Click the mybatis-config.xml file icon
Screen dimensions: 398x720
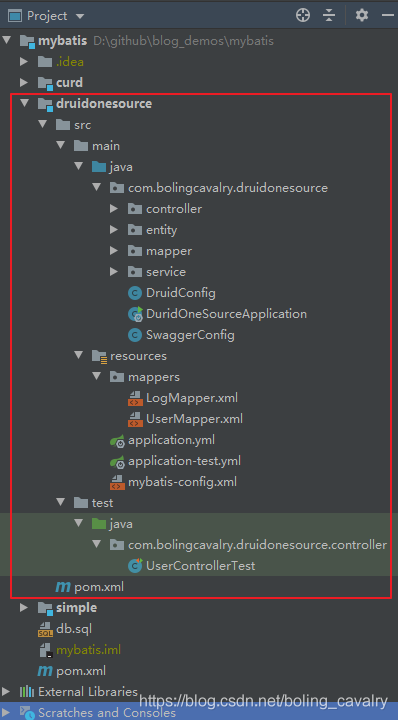coord(117,482)
